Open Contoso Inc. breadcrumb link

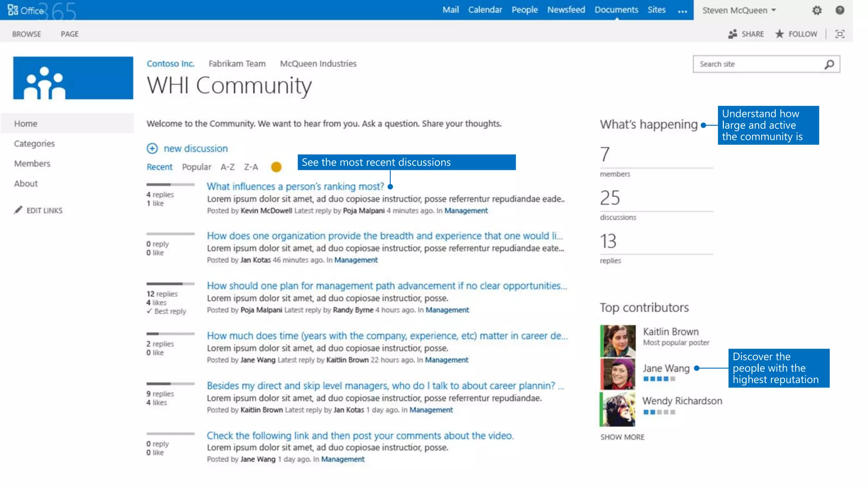click(x=170, y=64)
